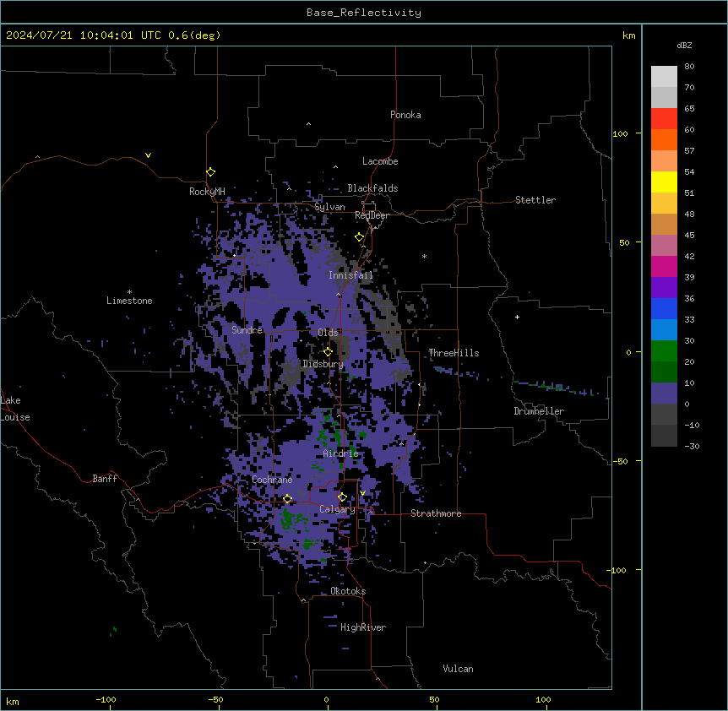Click the Blackfalds city label

[372, 188]
